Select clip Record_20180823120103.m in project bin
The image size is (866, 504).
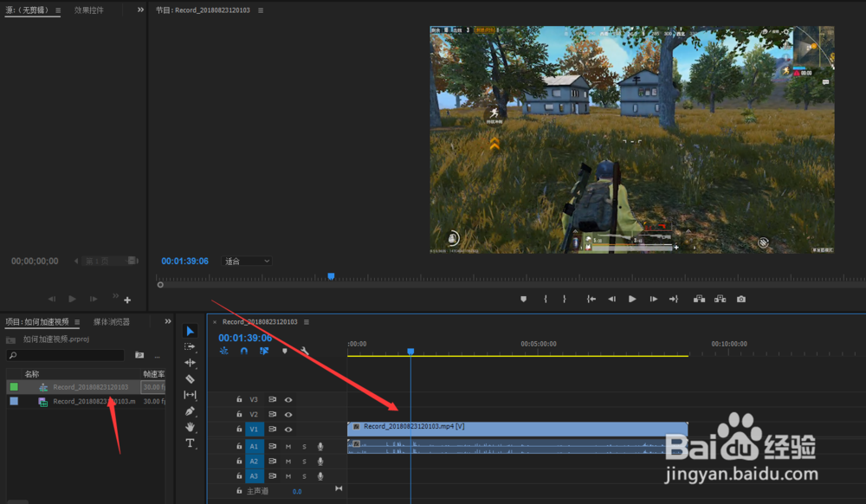94,402
